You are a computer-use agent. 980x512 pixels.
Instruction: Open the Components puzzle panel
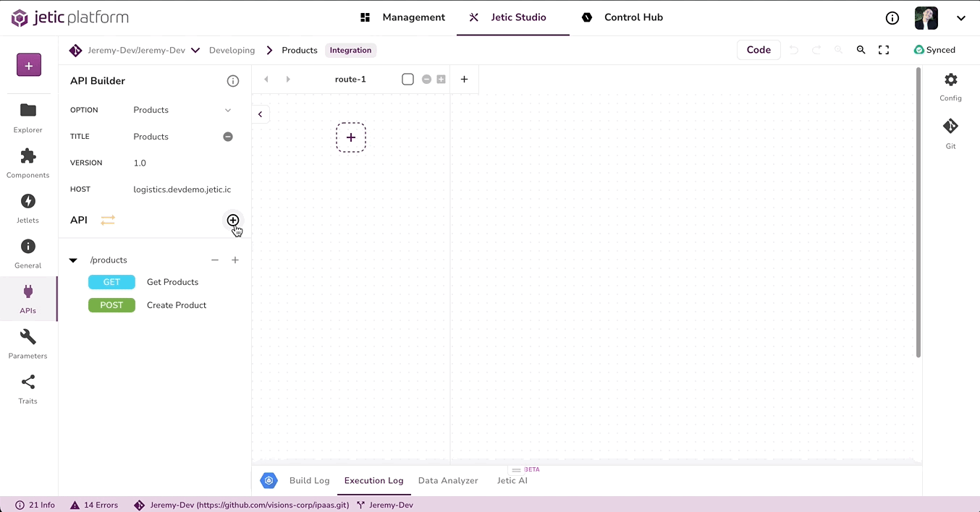[x=28, y=163]
